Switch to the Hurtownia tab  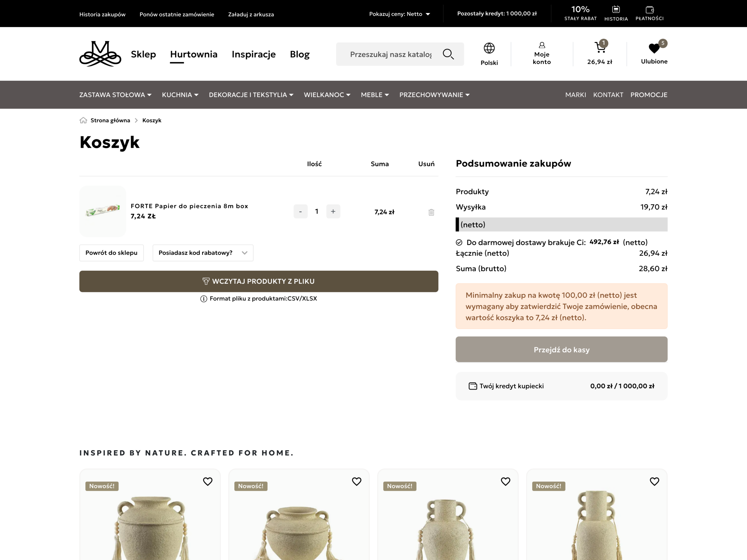pos(194,54)
